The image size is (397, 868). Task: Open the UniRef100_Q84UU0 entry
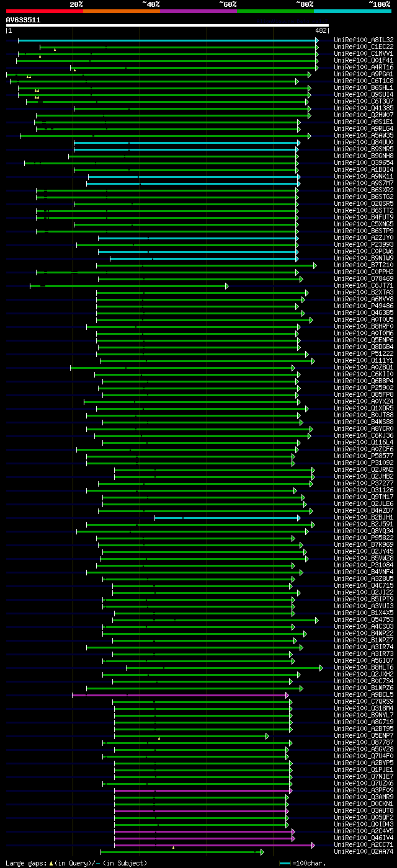(x=364, y=142)
